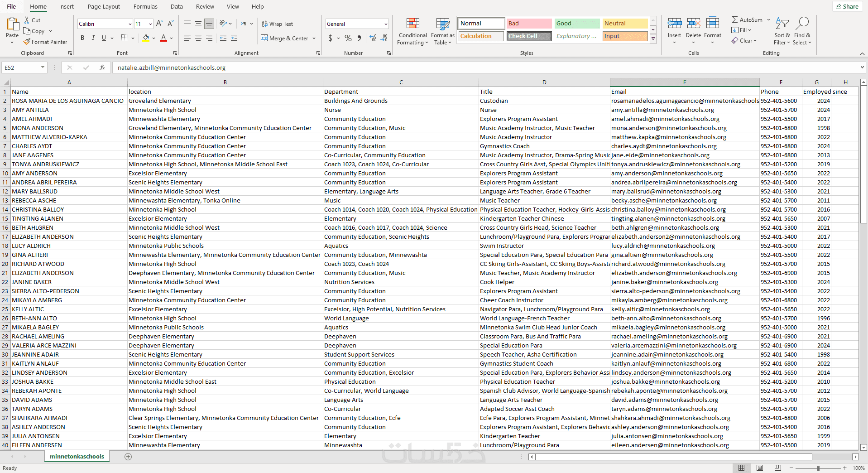Click the Format cells icon
Image resolution: width=868 pixels, height=473 pixels.
(x=712, y=24)
